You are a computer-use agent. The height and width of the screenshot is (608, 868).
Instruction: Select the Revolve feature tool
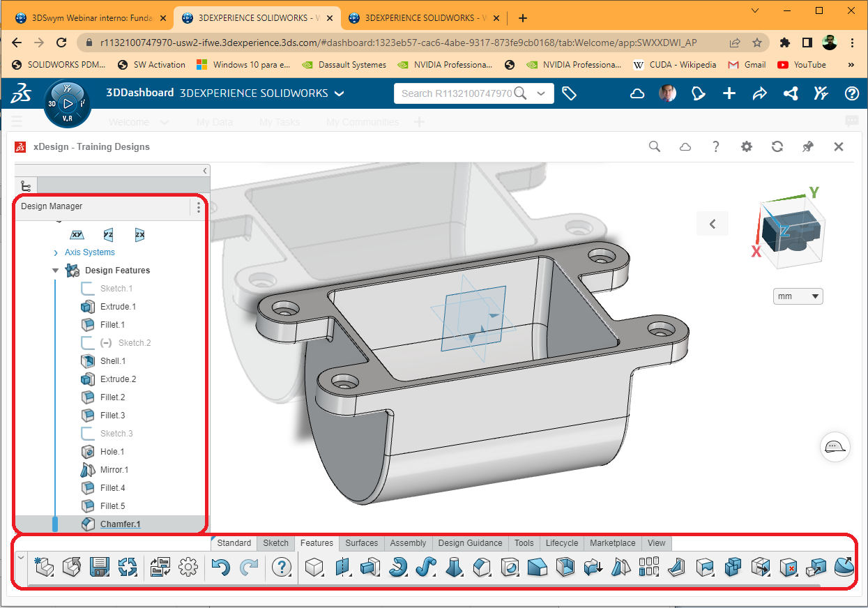[397, 568]
